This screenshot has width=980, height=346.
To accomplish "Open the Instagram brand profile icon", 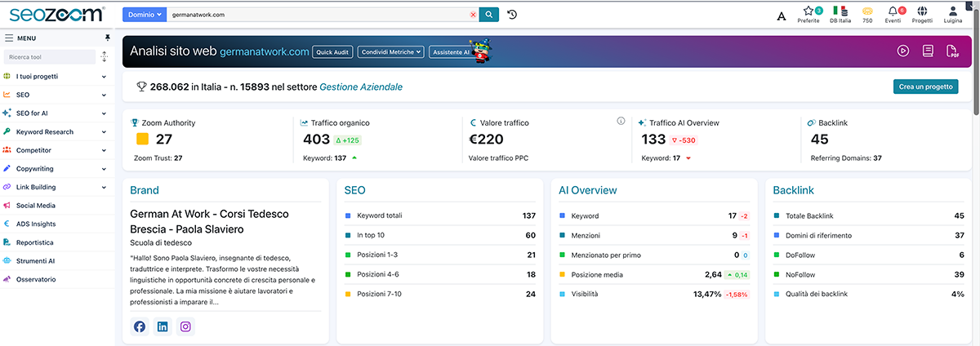I will 185,326.
